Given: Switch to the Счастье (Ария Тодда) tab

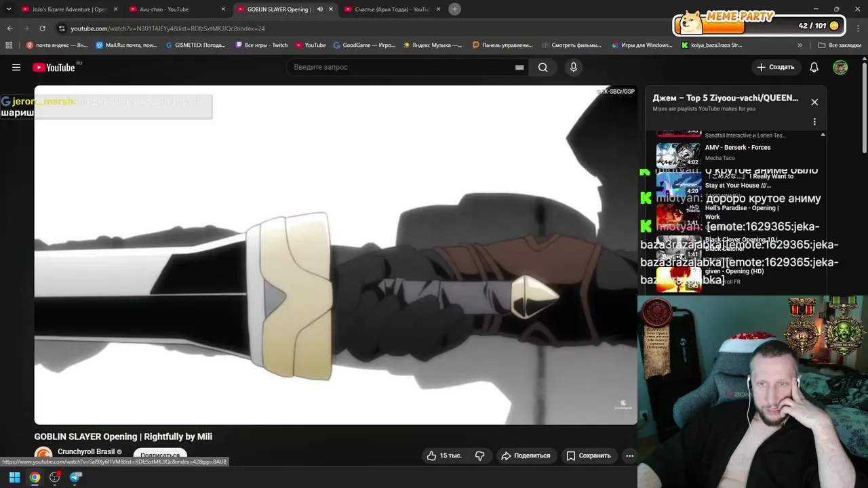Looking at the screenshot, I should point(393,9).
